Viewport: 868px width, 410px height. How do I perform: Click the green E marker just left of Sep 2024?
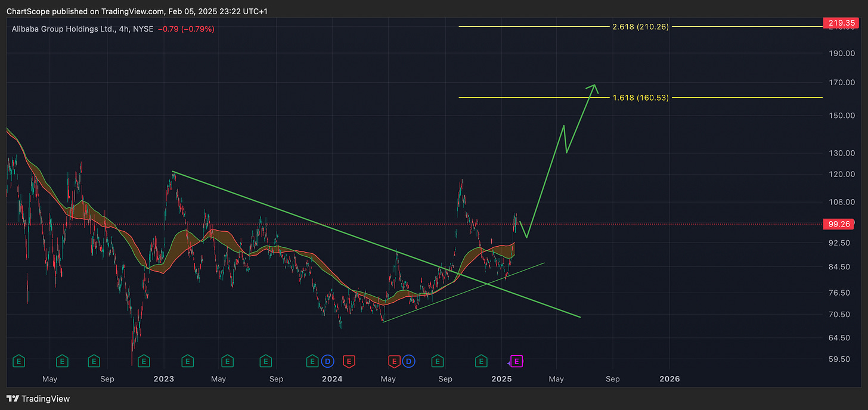pyautogui.click(x=438, y=361)
